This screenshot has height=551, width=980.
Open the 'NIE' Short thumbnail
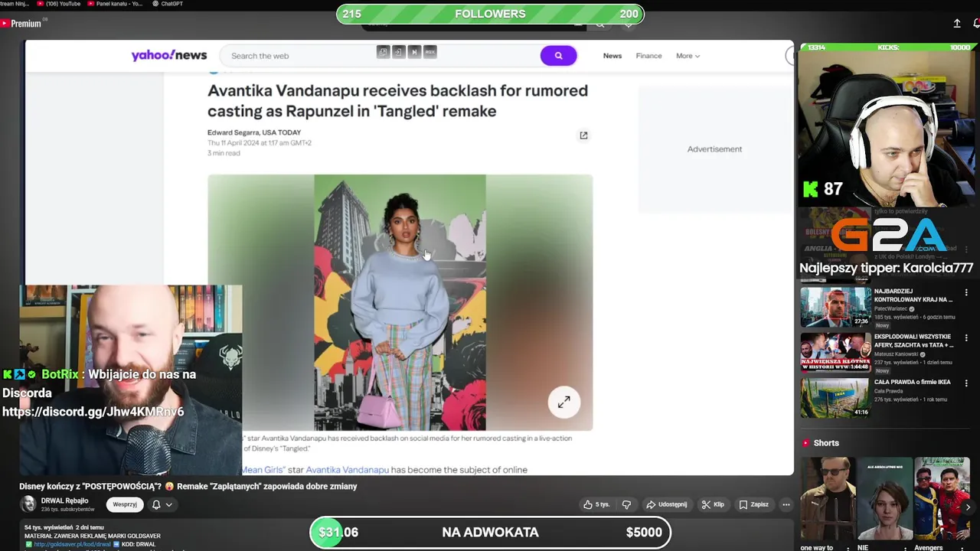tap(885, 499)
